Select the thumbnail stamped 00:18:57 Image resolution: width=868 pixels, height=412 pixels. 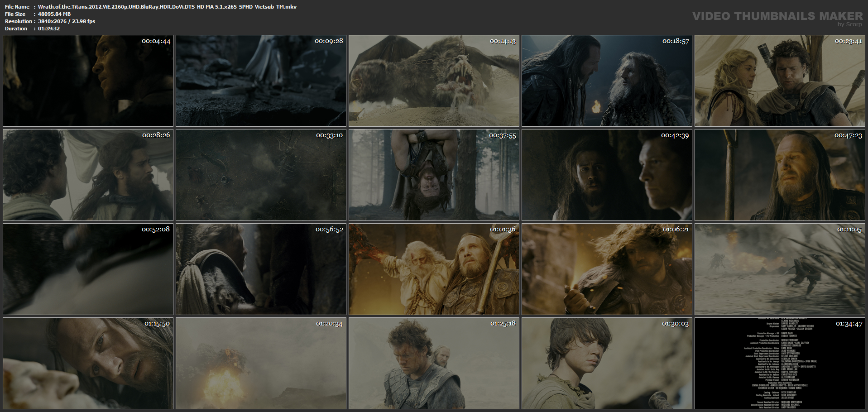[x=607, y=81]
